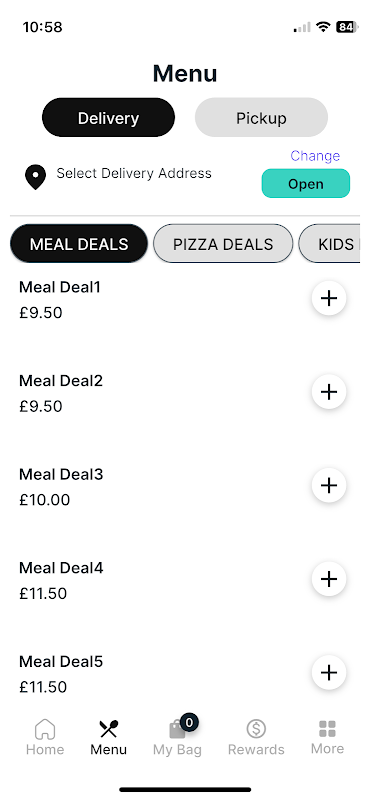Open More grid icon
370x800 pixels.
(327, 729)
